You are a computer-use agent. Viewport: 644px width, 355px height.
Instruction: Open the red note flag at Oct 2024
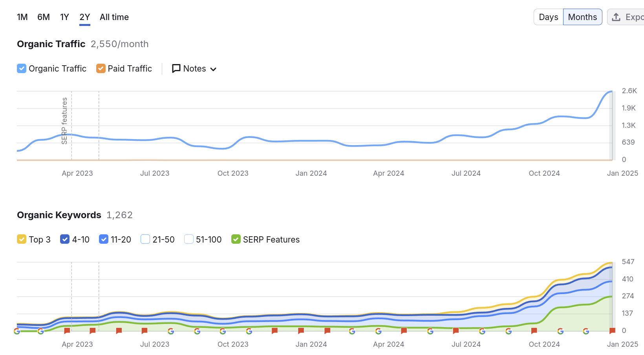coord(534,331)
